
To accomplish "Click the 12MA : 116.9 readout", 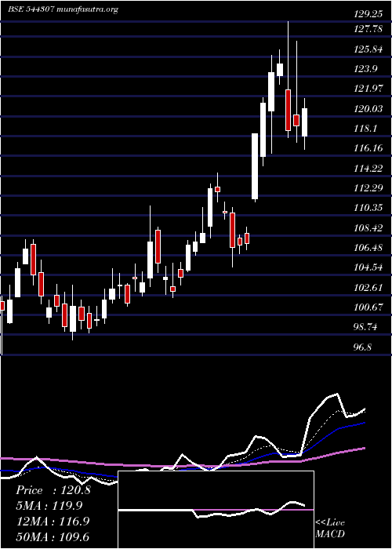I will click(53, 522).
